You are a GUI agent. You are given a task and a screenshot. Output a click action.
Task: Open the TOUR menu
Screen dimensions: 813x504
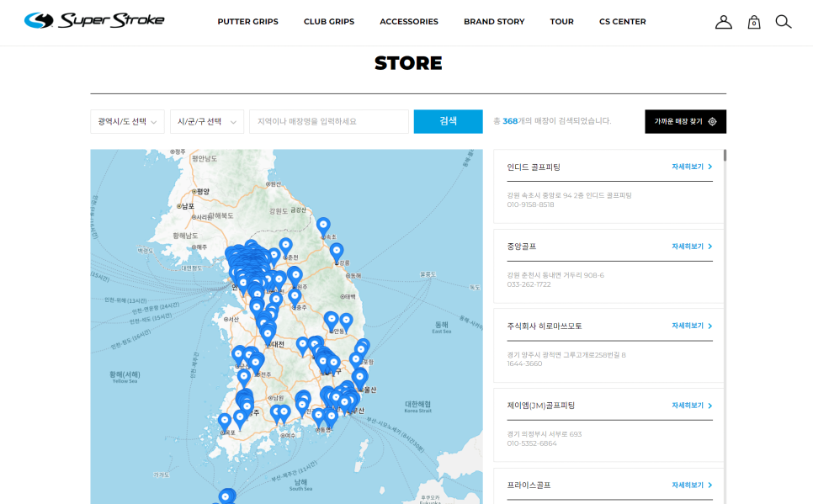tap(561, 22)
